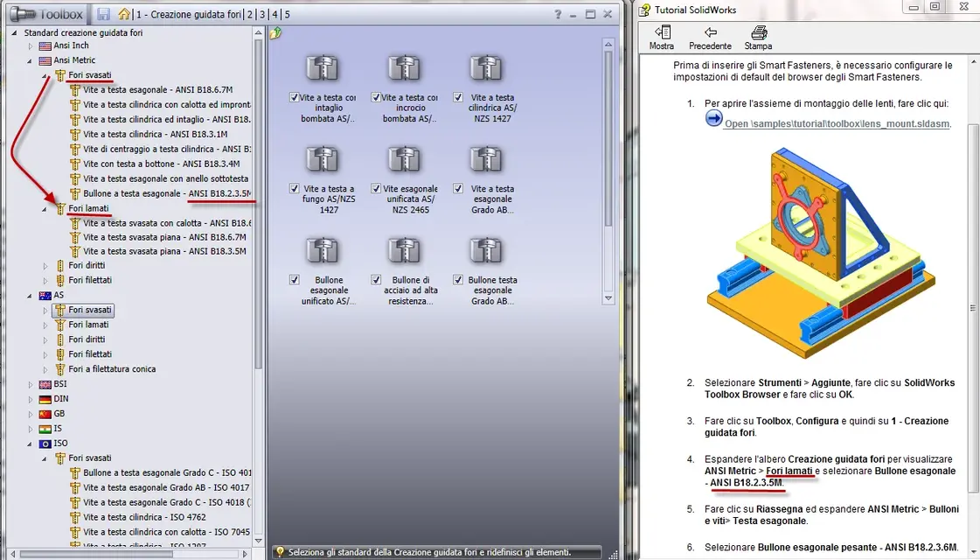Open Mostra in Tutorial SolidWorks window
The image size is (980, 560).
point(662,38)
